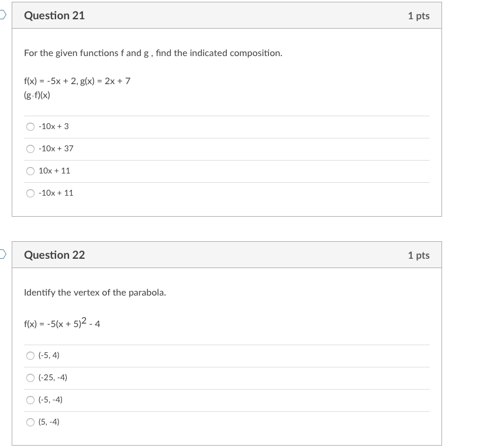490x448 pixels.
Task: Choose vertex option "(-5, 4)"
Action: pos(30,355)
